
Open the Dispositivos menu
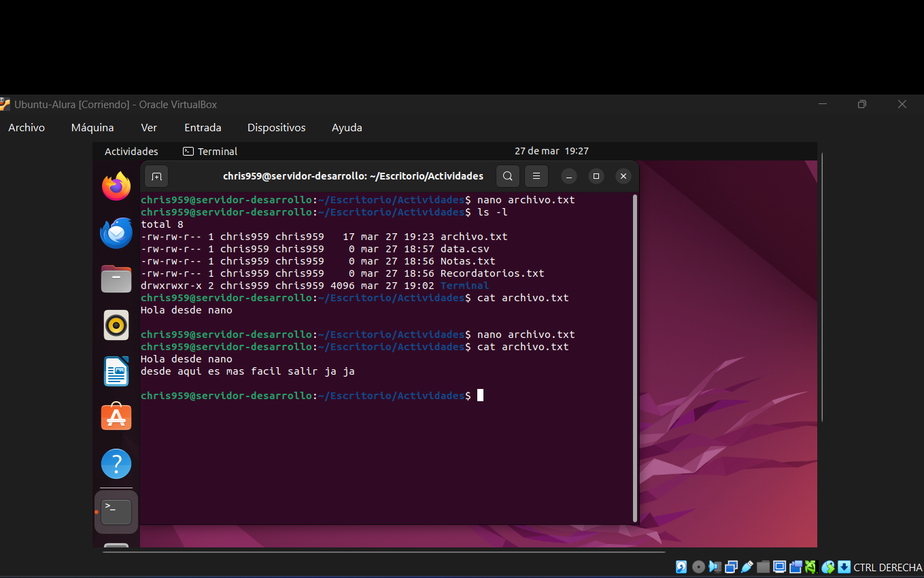[x=276, y=127]
